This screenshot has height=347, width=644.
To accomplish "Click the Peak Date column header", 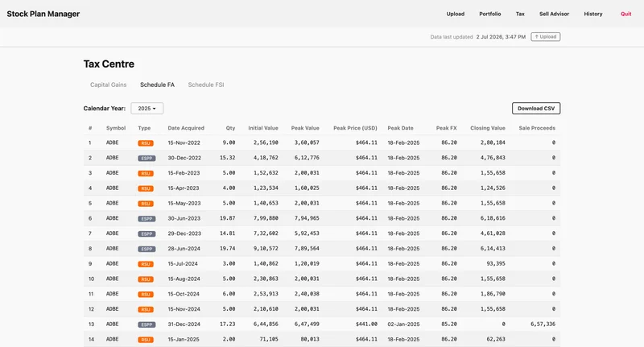I will point(400,128).
